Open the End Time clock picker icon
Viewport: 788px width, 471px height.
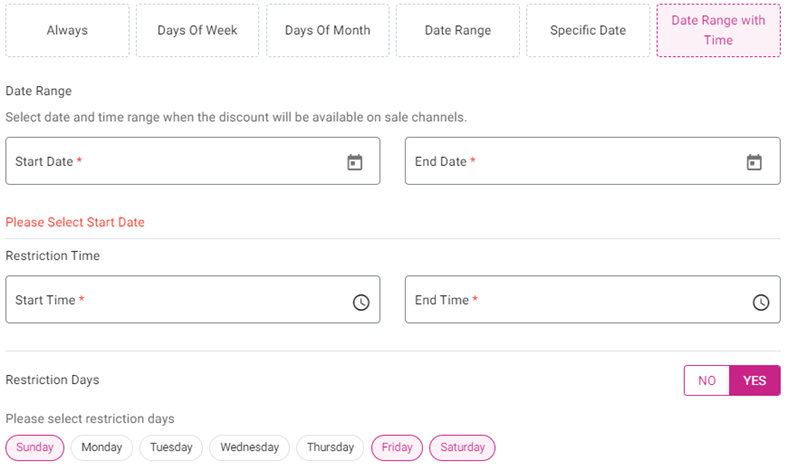coord(761,302)
